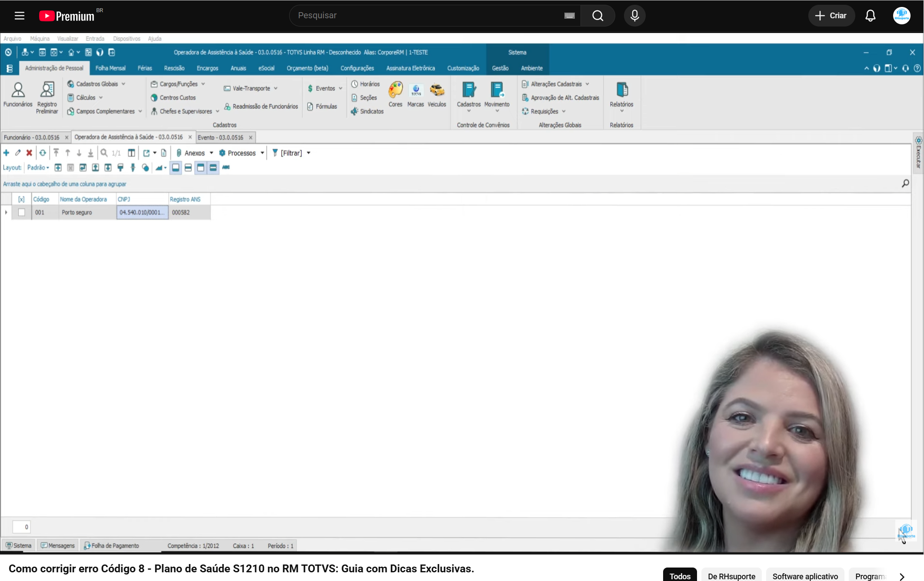Click the YouTube Premium logo
The image size is (924, 581).
coord(67,16)
